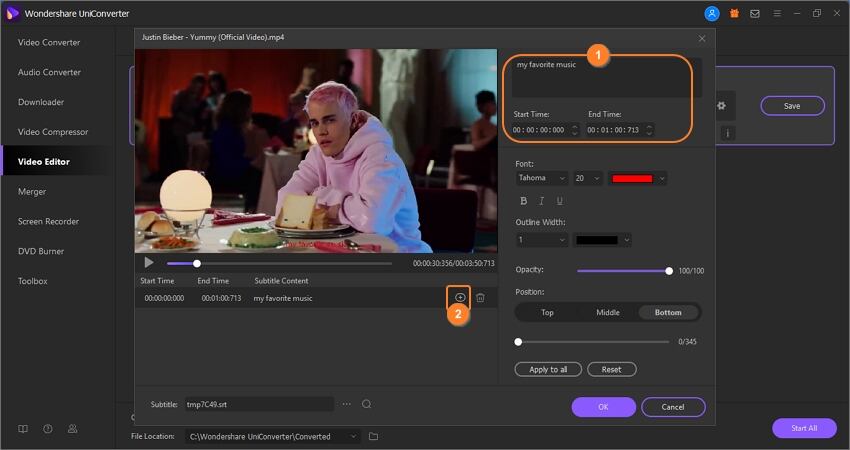
Task: Click the add subtitle plus icon
Action: tap(460, 297)
